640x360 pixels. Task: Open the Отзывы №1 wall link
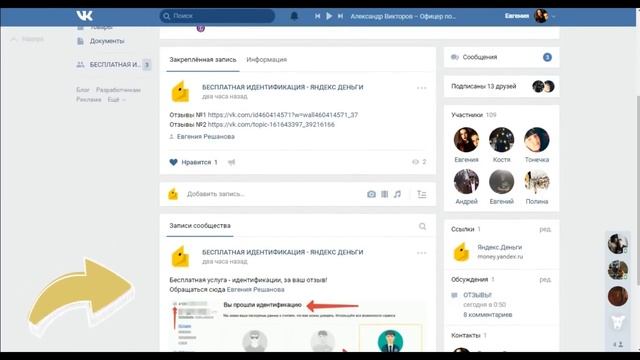point(282,115)
